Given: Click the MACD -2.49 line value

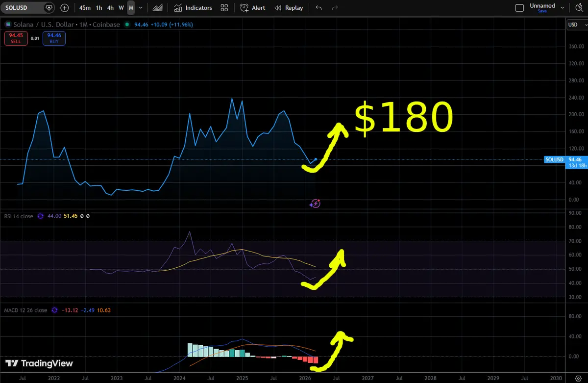Looking at the screenshot, I should [x=88, y=310].
